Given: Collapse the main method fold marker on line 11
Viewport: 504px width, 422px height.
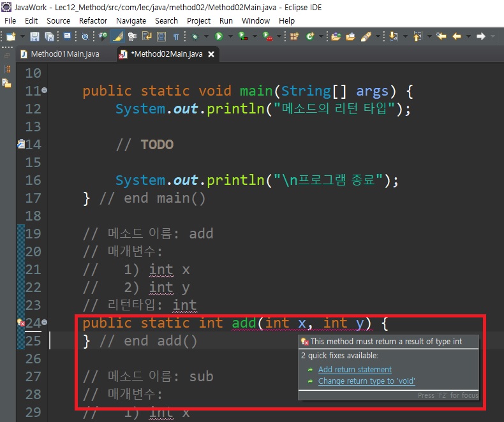Looking at the screenshot, I should [45, 91].
